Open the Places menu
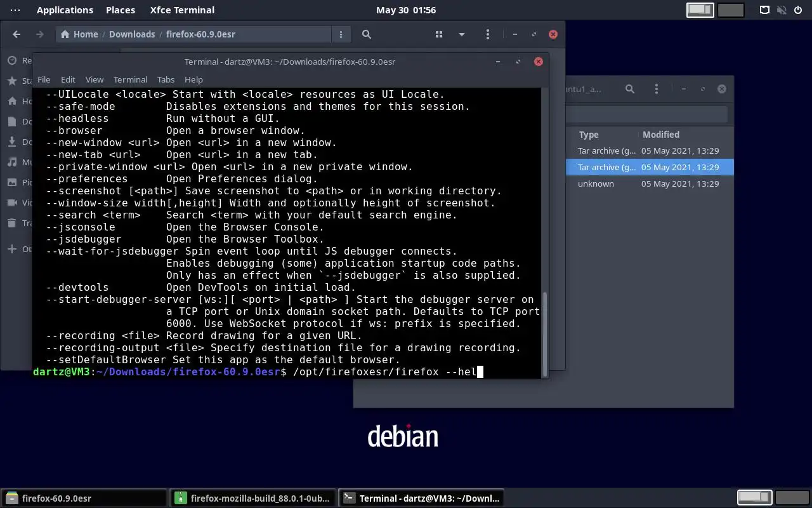The image size is (812, 508). 121,10
